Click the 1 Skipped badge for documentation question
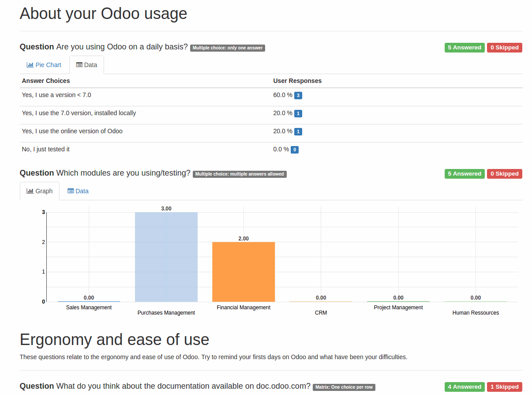 [x=505, y=387]
